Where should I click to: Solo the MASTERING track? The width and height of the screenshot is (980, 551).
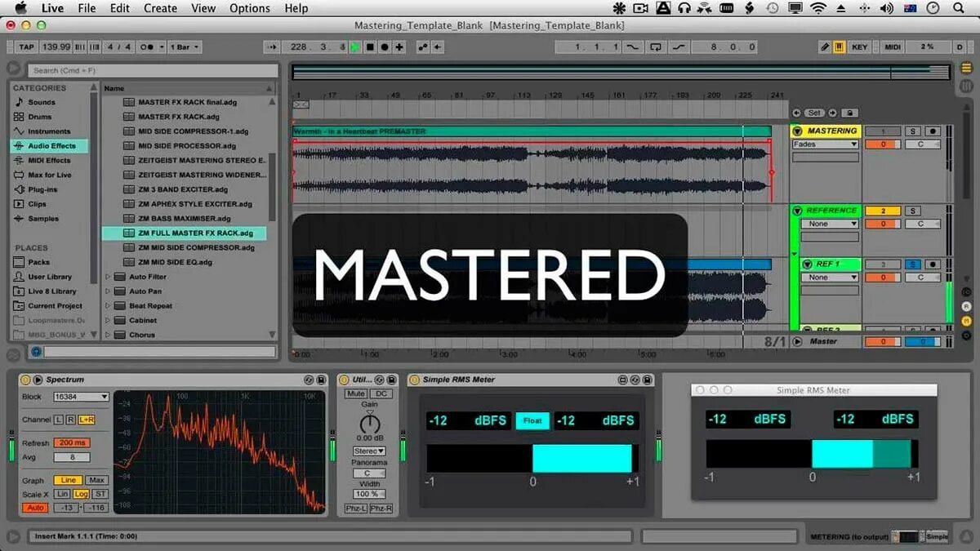tap(912, 131)
